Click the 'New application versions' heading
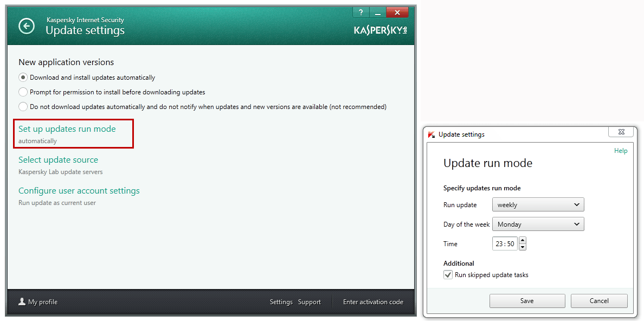Image resolution: width=644 pixels, height=321 pixels. pos(66,62)
